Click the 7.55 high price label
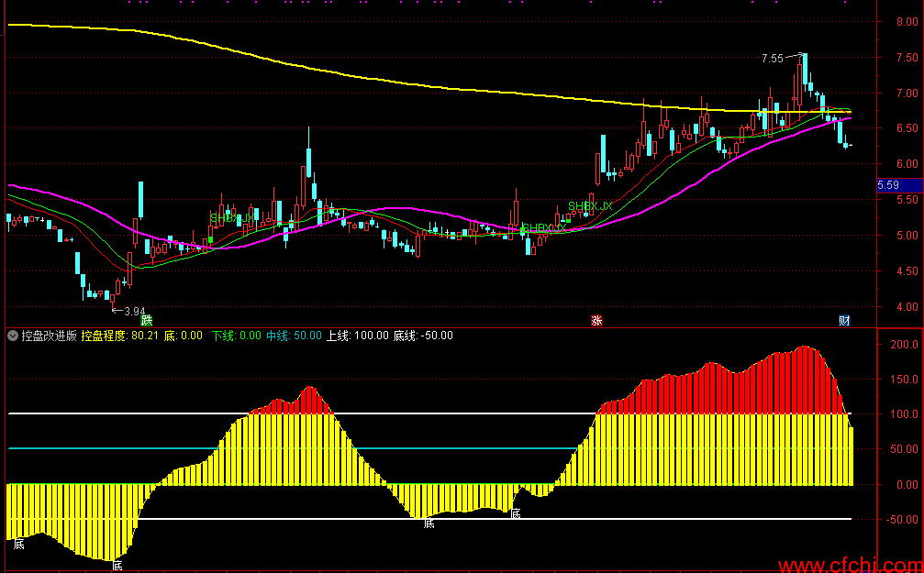 pos(773,59)
